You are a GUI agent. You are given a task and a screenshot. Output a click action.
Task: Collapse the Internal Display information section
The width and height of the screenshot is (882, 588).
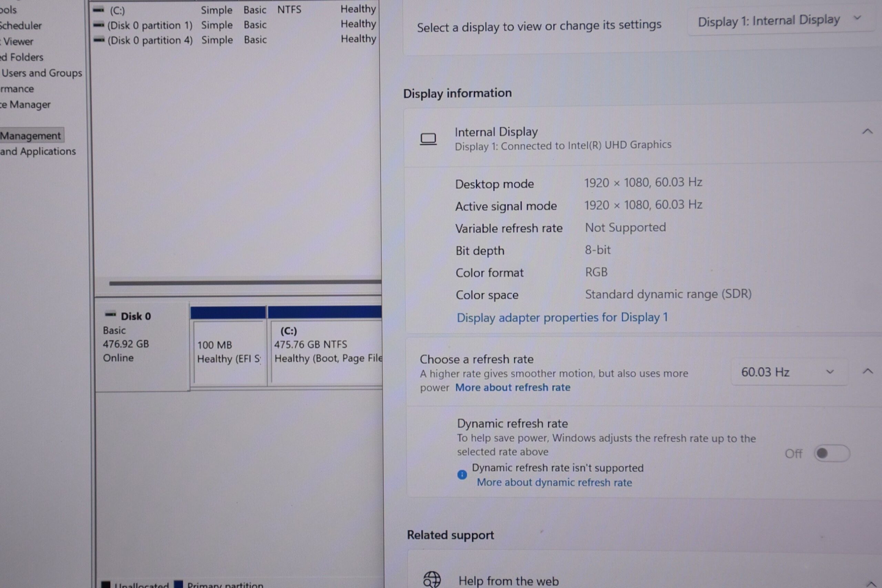pos(867,131)
